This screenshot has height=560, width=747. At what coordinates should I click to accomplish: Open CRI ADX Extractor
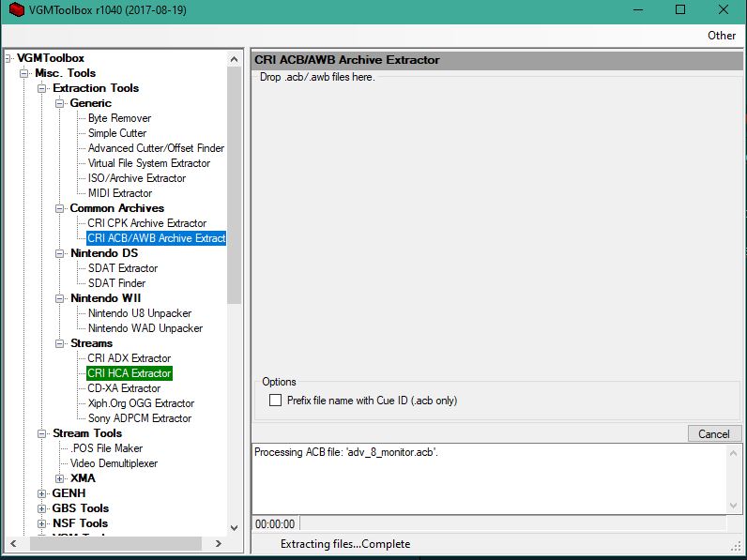130,358
